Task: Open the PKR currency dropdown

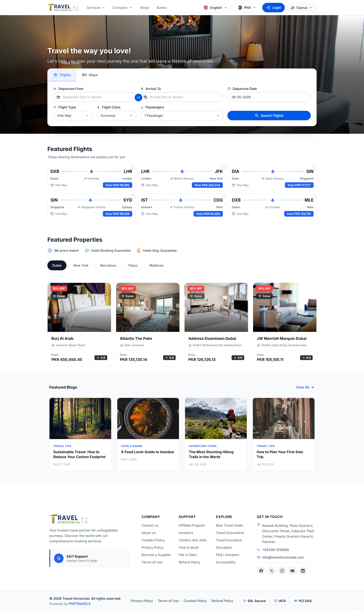Action: click(247, 8)
